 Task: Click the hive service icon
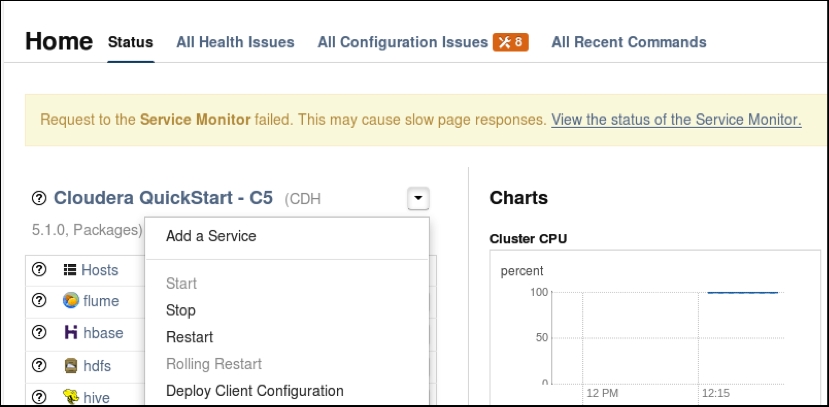click(x=71, y=397)
